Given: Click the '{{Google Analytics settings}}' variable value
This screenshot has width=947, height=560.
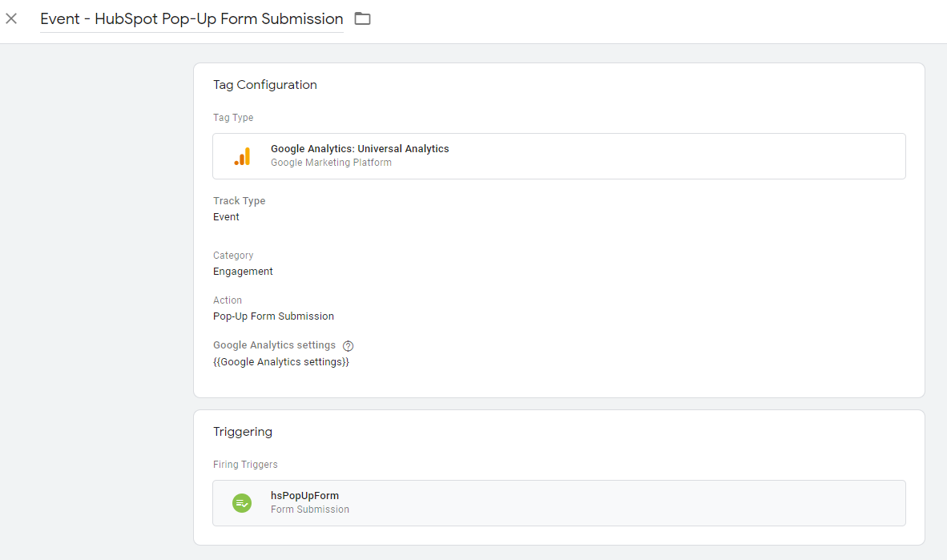Looking at the screenshot, I should click(x=281, y=362).
